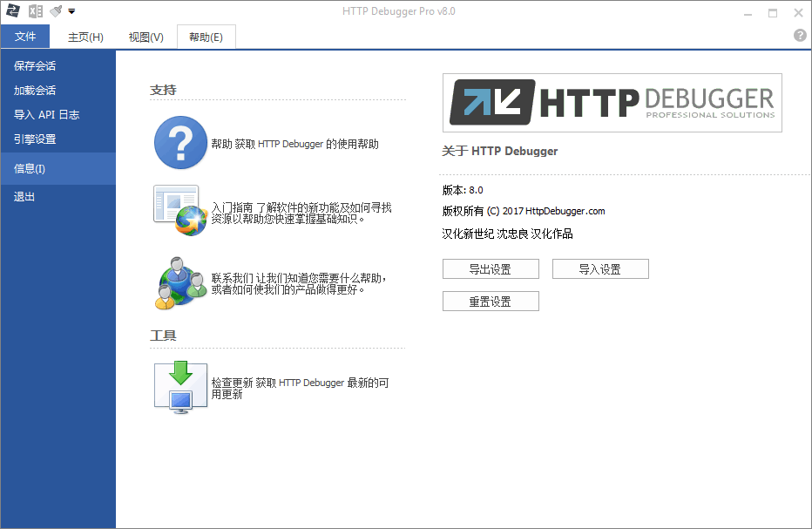
Task: Click the HTTP Debugger app icon in title bar
Action: tap(12, 10)
